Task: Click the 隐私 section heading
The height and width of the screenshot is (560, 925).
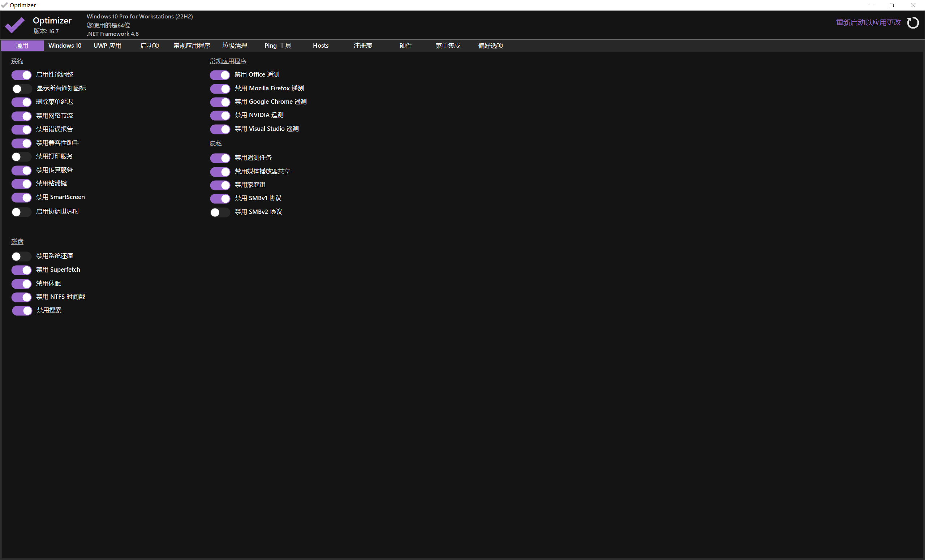Action: point(215,144)
